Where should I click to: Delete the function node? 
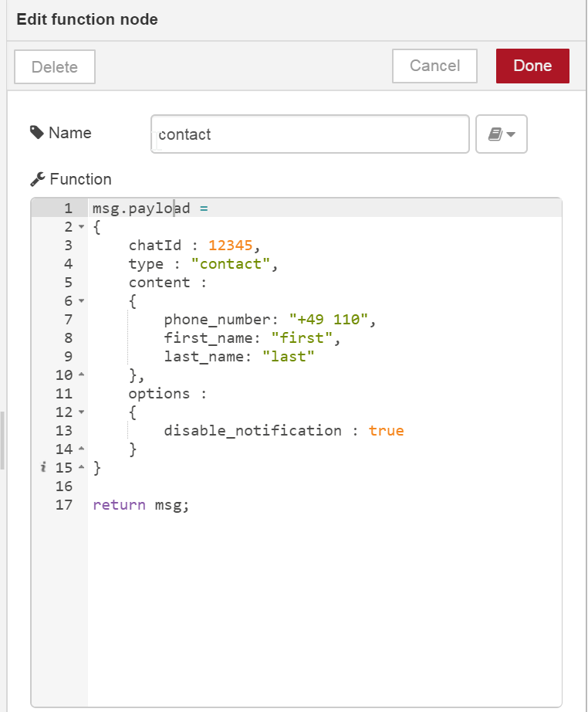click(54, 66)
